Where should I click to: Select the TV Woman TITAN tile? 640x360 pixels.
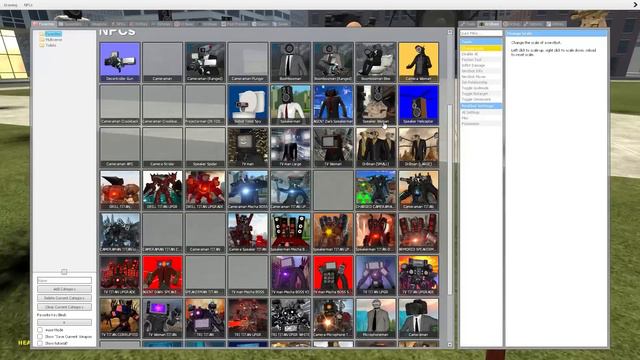[x=162, y=318]
